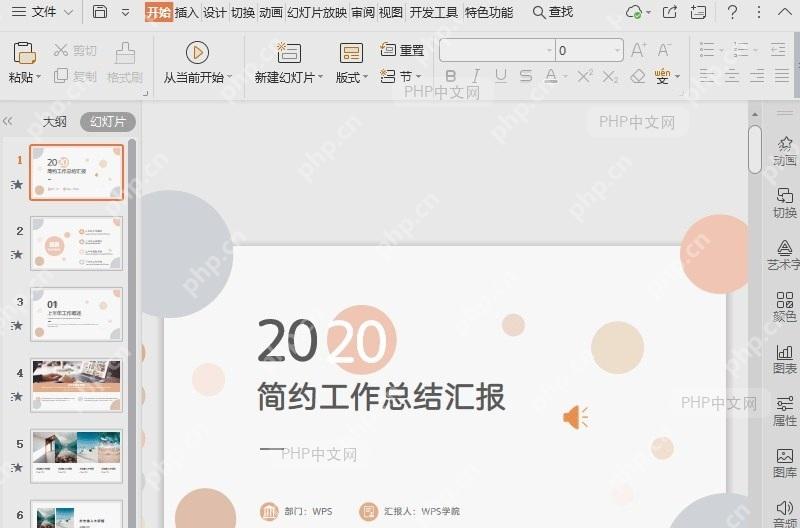The width and height of the screenshot is (800, 528).
Task: Select slide 4 thumbnail with photos
Action: click(77, 385)
